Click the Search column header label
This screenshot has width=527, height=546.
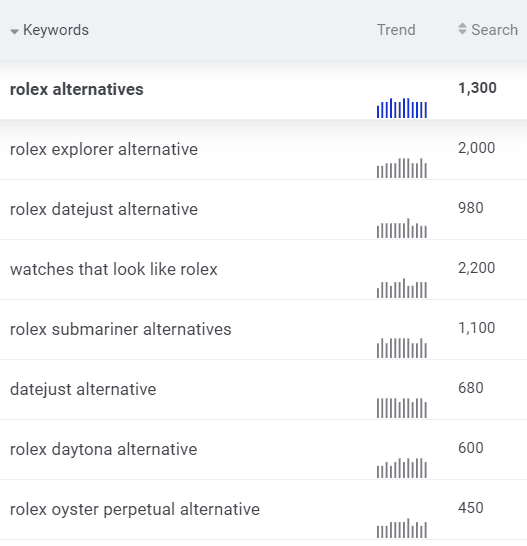(x=494, y=30)
